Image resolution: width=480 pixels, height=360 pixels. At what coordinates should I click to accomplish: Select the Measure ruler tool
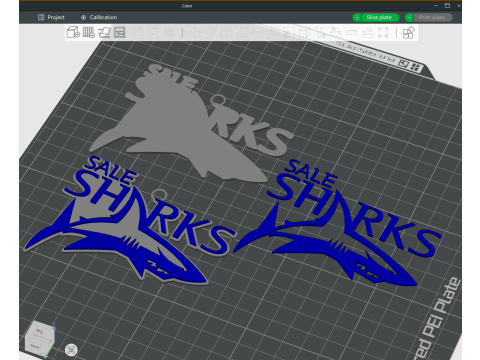pyautogui.click(x=351, y=32)
